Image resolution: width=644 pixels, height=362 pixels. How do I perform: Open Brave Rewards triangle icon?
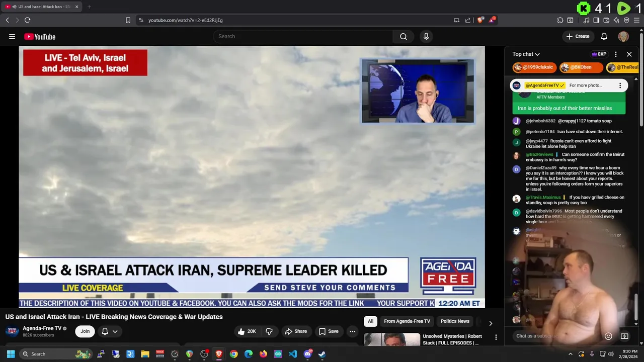click(x=492, y=20)
